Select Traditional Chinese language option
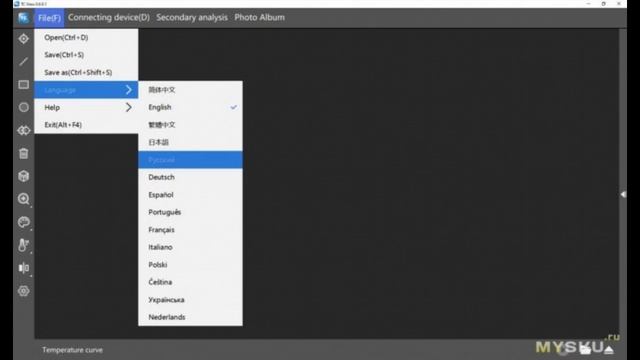640x360 pixels. coord(190,125)
